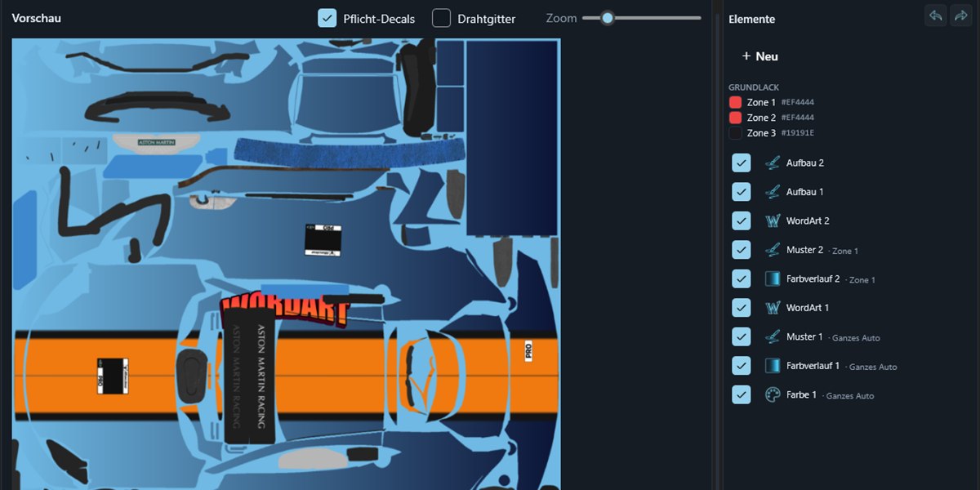Uncheck visibility of Farbe 1
980x490 pixels.
click(741, 394)
